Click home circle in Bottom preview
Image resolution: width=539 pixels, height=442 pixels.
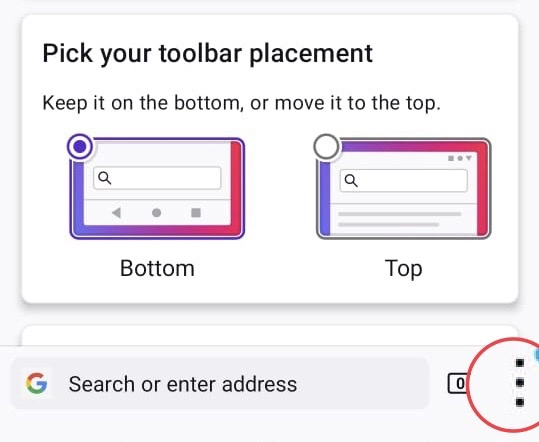pyautogui.click(x=156, y=213)
